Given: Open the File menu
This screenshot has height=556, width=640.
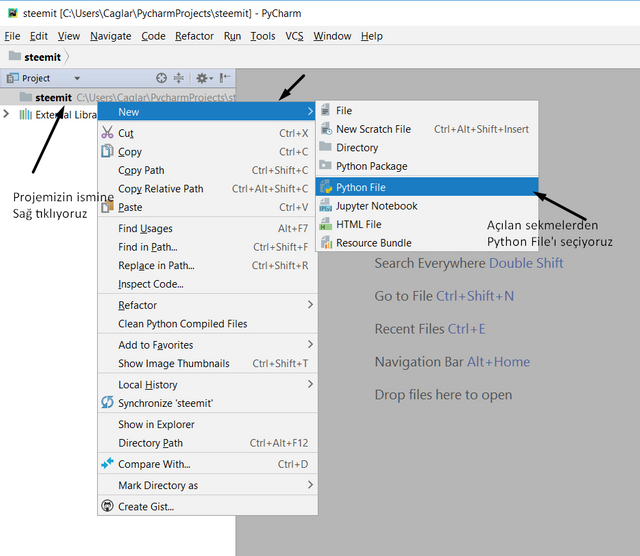Looking at the screenshot, I should point(12,36).
